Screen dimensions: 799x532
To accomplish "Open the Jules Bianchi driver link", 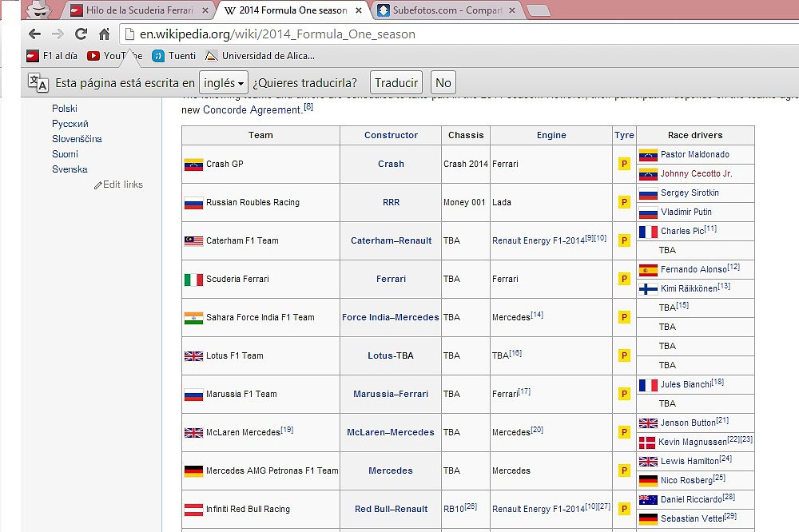I will [686, 385].
